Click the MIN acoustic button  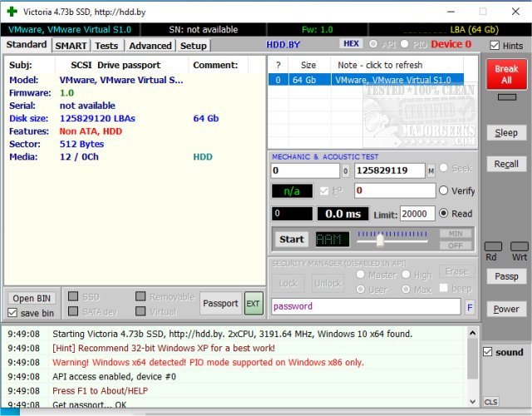tap(456, 233)
